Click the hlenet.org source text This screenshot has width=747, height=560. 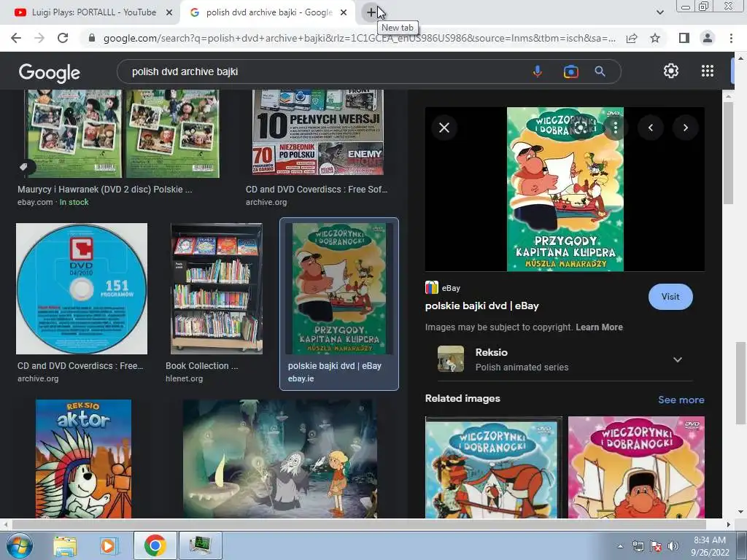coord(184,378)
